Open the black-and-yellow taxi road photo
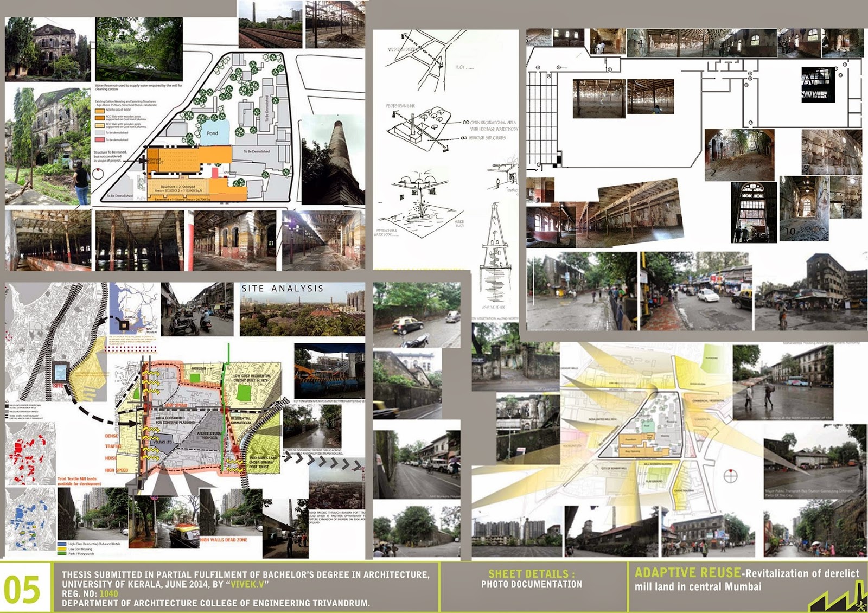 coord(417,315)
